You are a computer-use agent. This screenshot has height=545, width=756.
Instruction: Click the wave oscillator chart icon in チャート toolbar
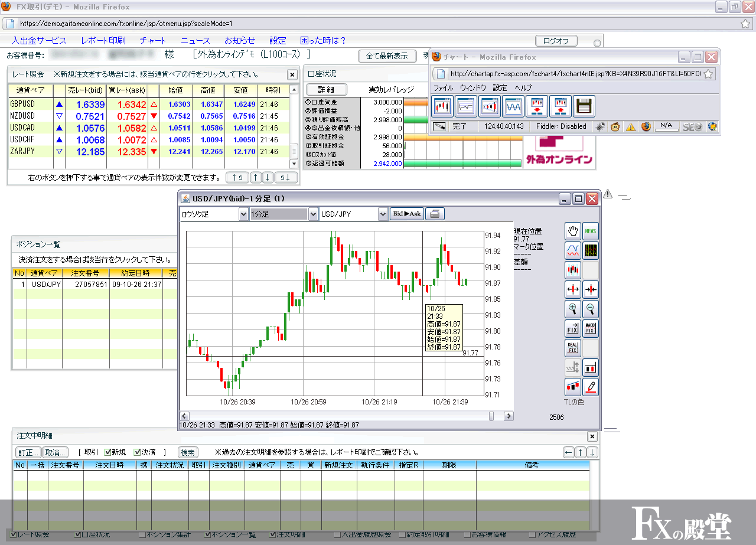513,106
